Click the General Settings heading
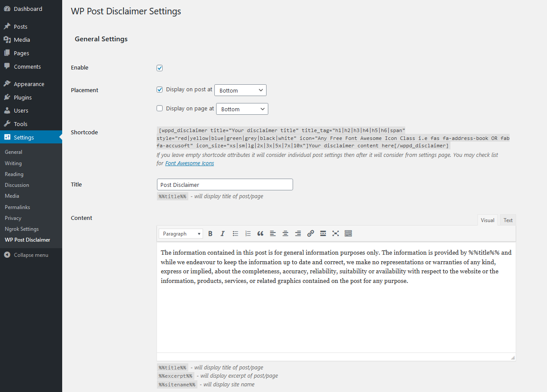The image size is (547, 392). click(x=101, y=39)
